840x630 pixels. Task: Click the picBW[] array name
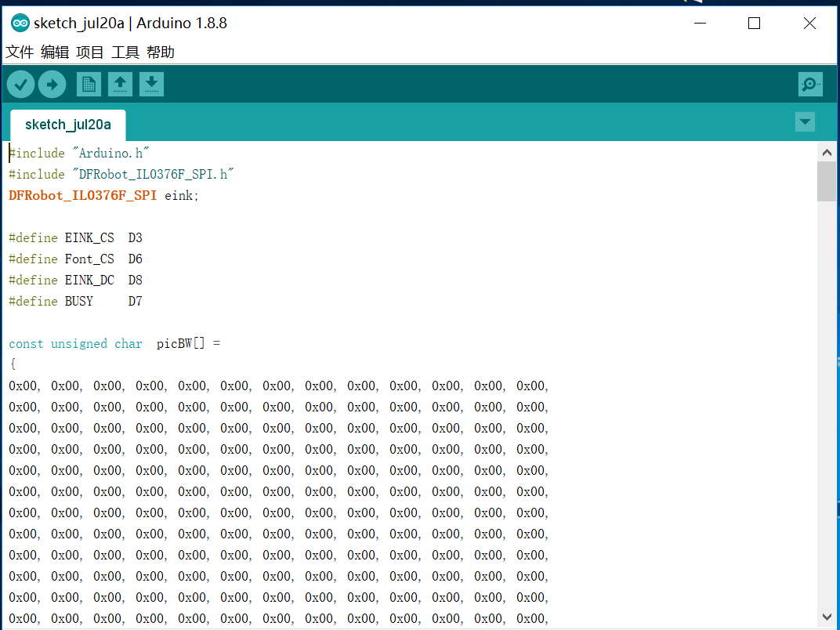coord(180,343)
